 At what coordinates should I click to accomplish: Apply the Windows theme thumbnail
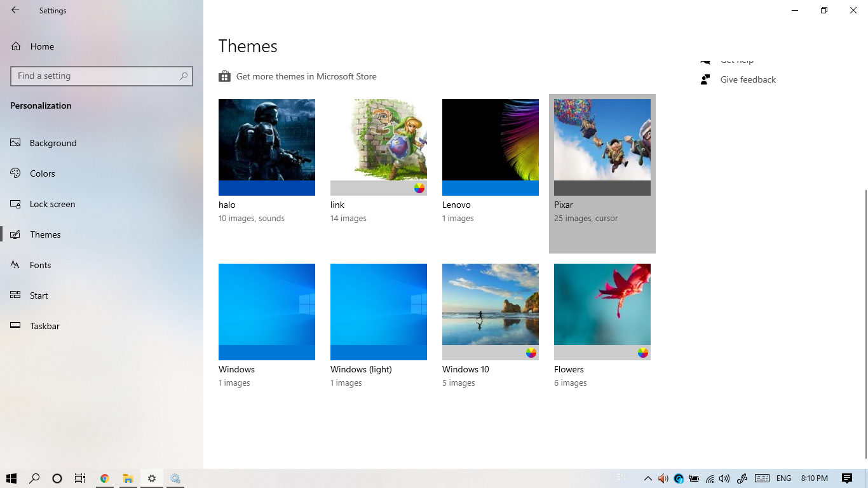coord(267,312)
